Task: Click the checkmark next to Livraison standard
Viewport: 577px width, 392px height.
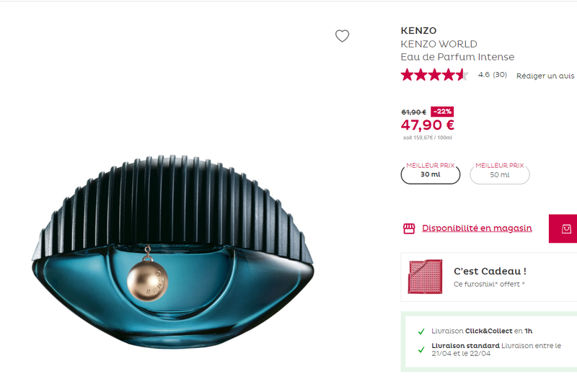Action: (421, 349)
